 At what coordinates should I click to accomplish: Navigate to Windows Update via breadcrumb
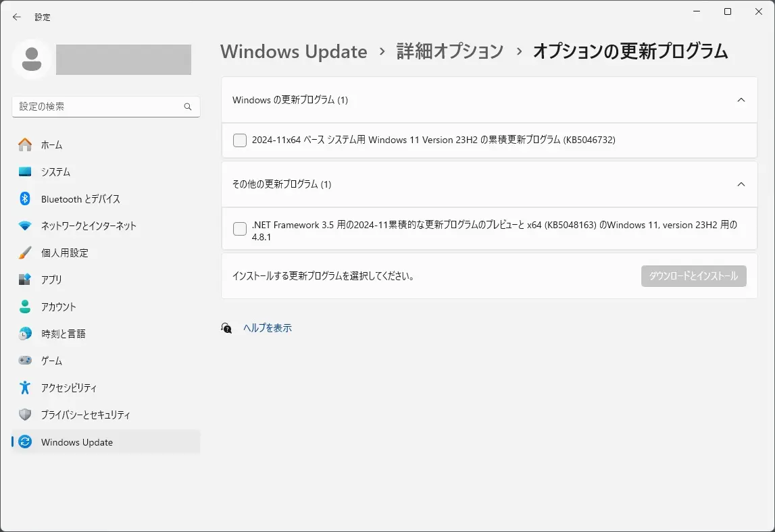pyautogui.click(x=293, y=51)
